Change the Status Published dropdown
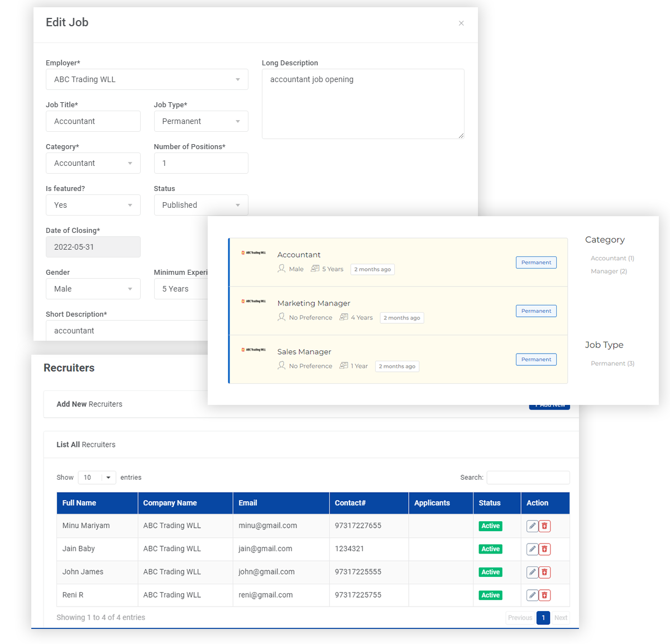Viewport: 670px width, 644px height. coord(200,205)
